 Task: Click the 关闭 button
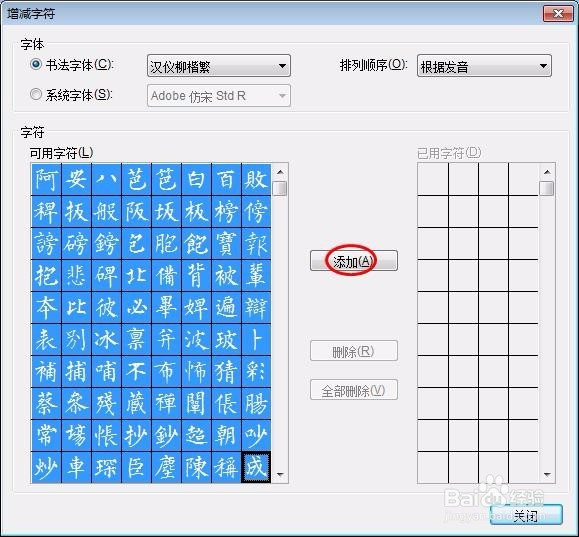[526, 515]
